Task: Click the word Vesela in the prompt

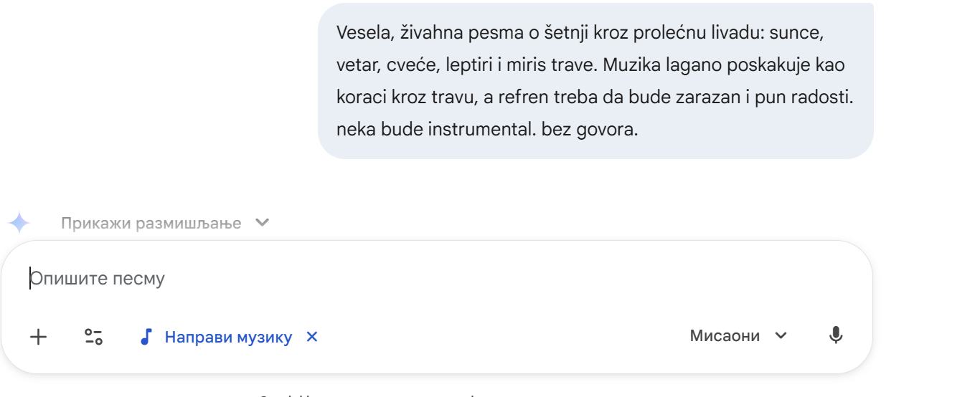Action: coord(361,34)
